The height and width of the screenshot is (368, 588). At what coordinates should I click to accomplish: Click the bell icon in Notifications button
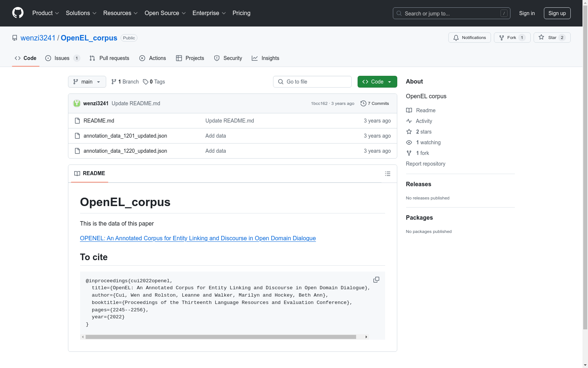[x=456, y=38]
